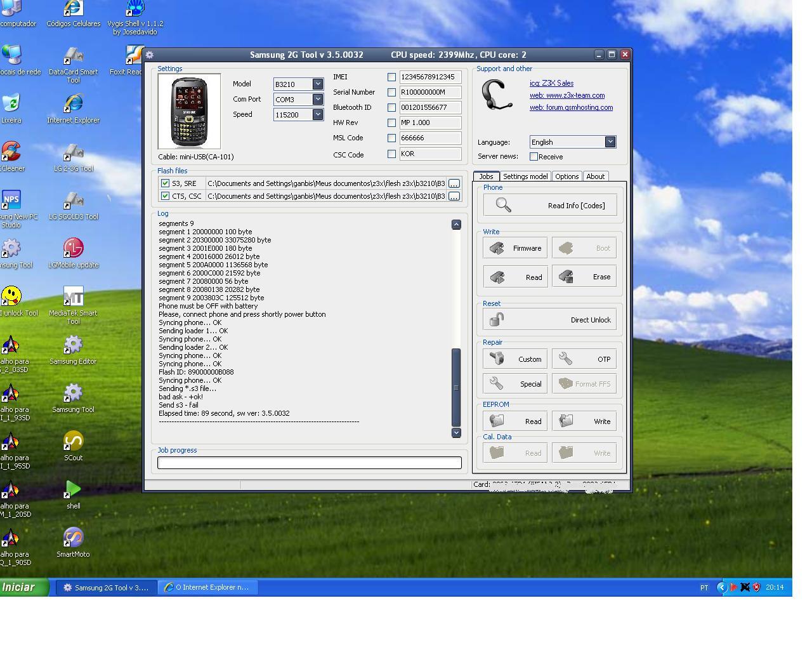Expand the Com Port dropdown
Screen dimensions: 812x650
pos(318,99)
